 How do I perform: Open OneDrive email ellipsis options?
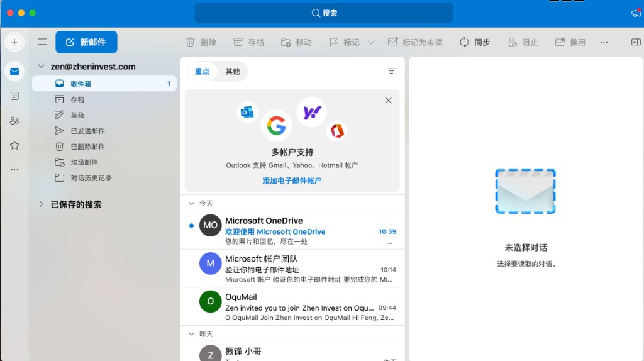[390, 243]
